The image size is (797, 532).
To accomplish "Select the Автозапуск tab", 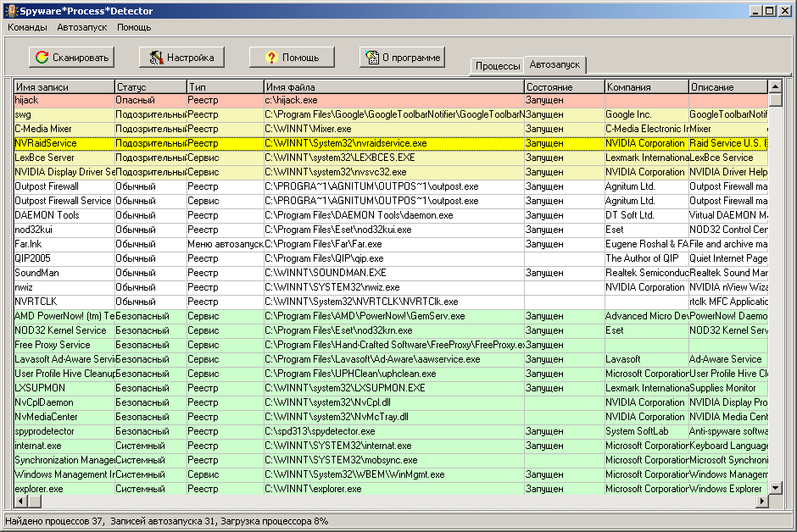I will click(555, 64).
